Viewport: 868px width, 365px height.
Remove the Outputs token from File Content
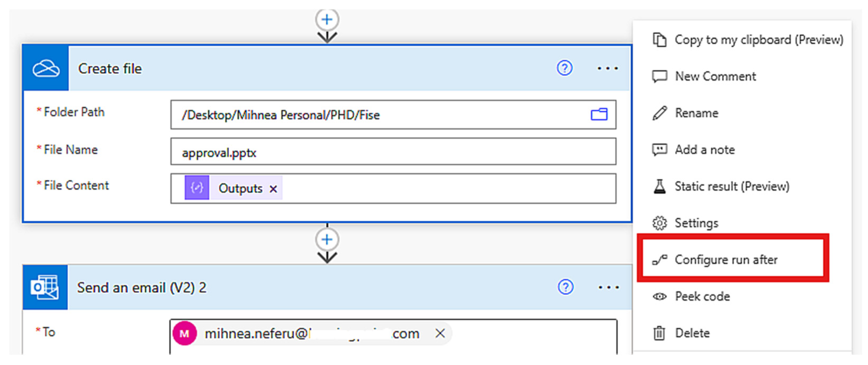click(x=273, y=189)
